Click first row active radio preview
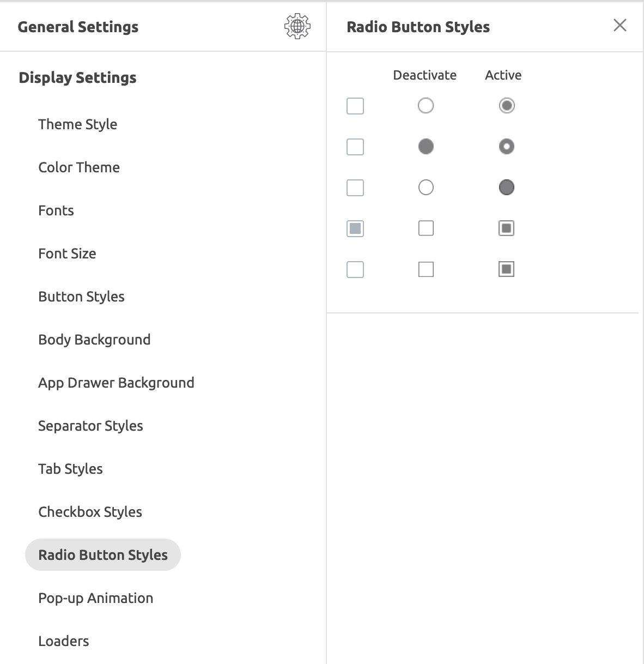Image resolution: width=644 pixels, height=664 pixels. point(507,105)
